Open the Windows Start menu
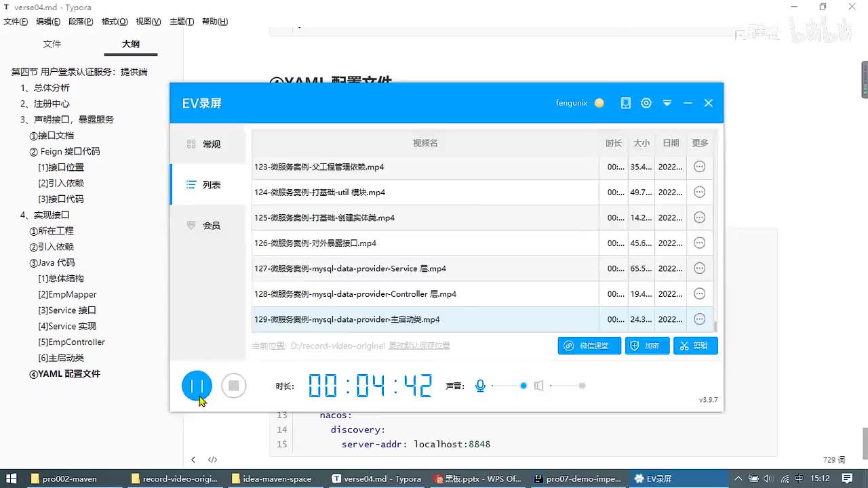Screen dimensions: 868x488 tap(12, 479)
